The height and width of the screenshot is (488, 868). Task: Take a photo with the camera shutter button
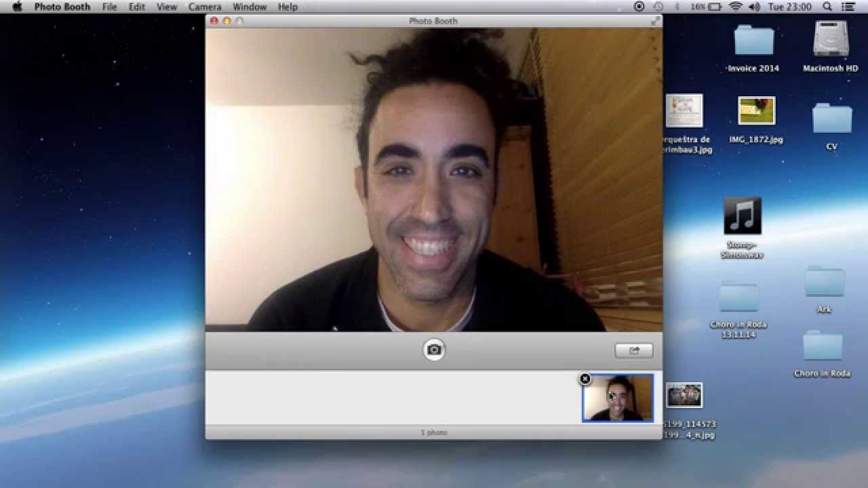click(433, 350)
